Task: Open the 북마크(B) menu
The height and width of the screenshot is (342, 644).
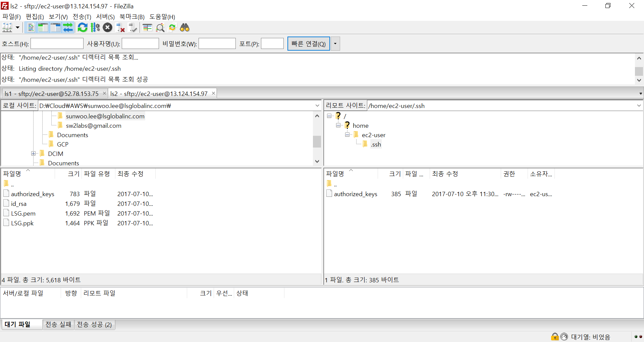Action: [132, 17]
